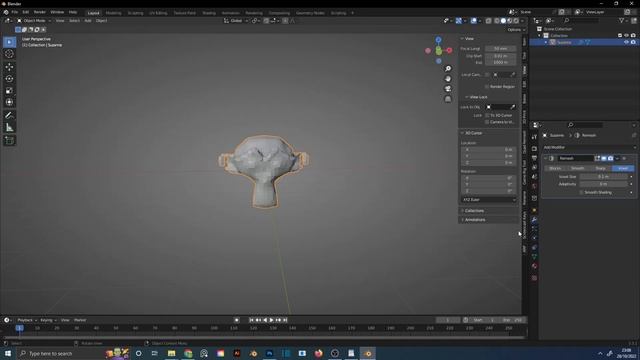Screen dimensions: 640x360
Task: Expand the Collections panel in sidebar
Action: pos(474,211)
